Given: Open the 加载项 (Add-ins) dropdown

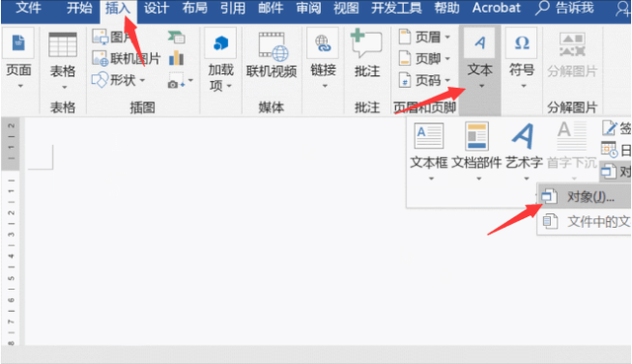Looking at the screenshot, I should click(220, 61).
